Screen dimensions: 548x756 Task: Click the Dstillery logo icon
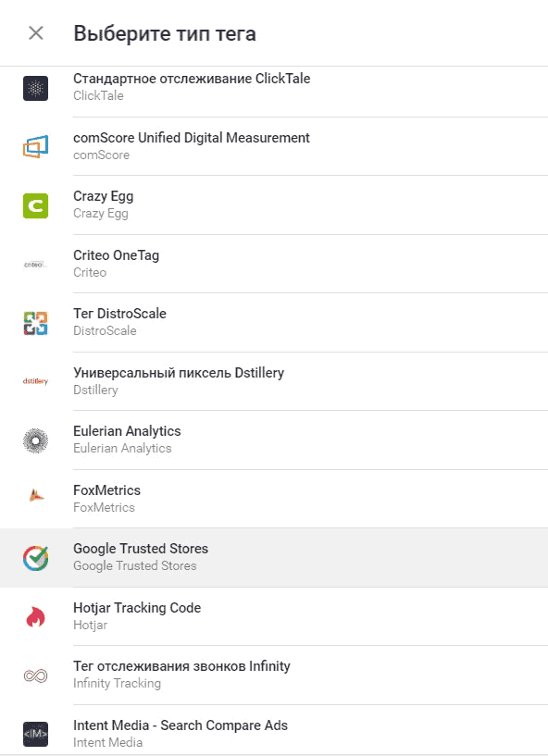36,381
